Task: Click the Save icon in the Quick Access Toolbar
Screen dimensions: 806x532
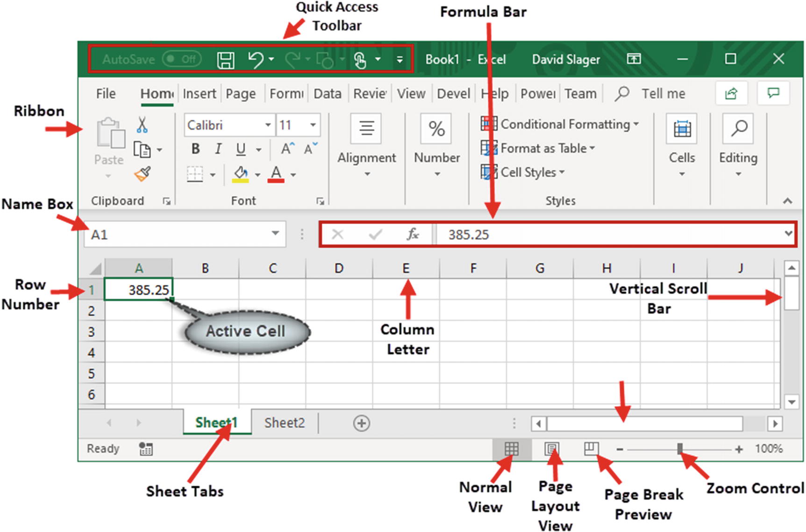Action: point(226,60)
